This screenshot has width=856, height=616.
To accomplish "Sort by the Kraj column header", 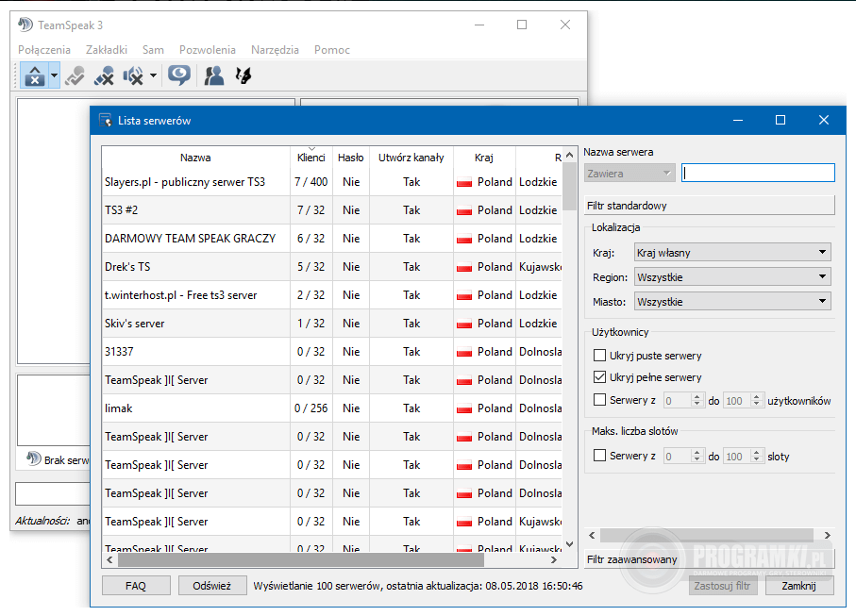I will click(x=484, y=158).
